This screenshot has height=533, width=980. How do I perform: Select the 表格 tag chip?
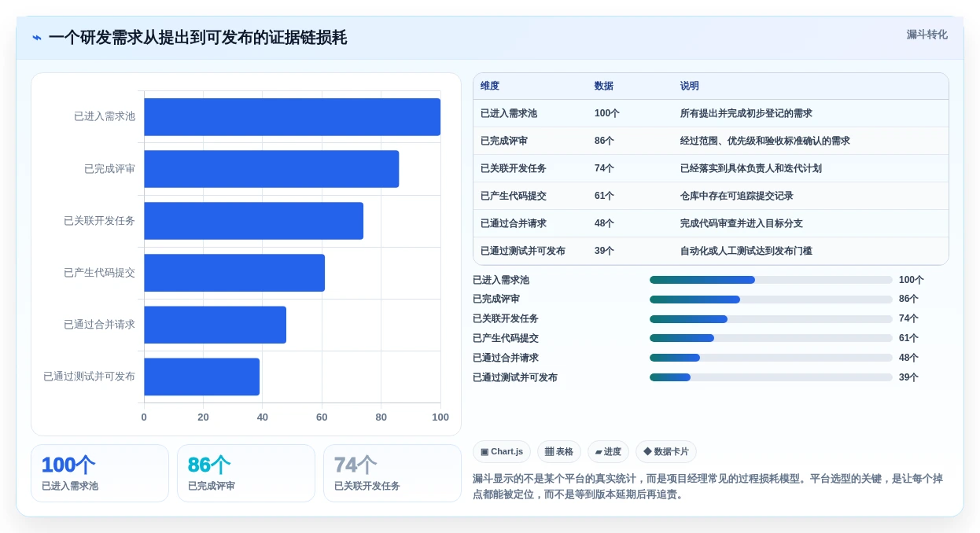click(559, 451)
